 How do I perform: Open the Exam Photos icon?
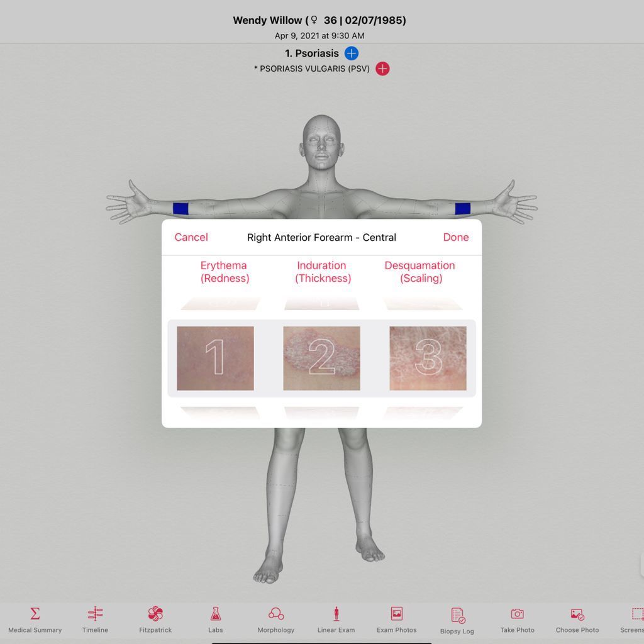[x=396, y=614]
